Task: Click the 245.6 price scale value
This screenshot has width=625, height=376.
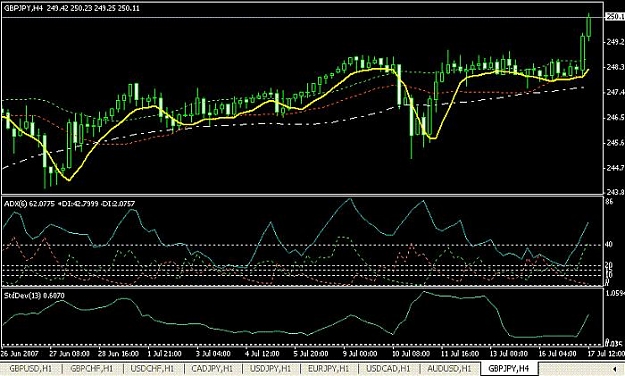Action: coord(614,143)
